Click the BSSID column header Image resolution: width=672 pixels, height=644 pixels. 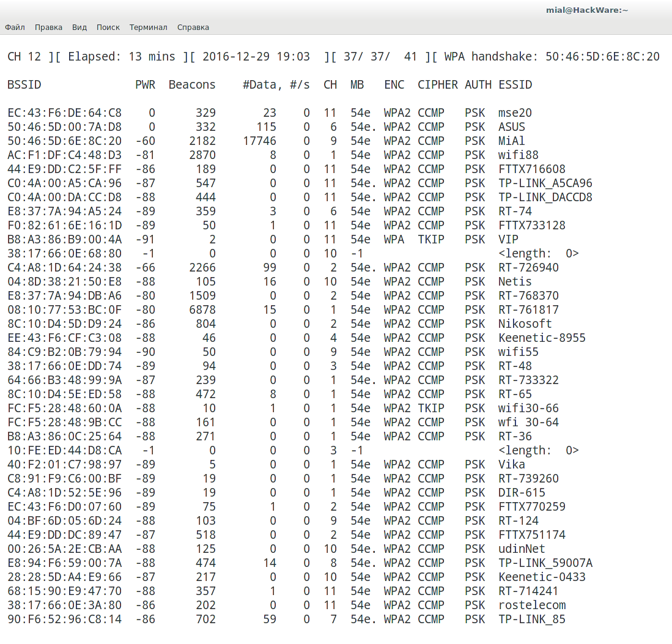coord(24,85)
